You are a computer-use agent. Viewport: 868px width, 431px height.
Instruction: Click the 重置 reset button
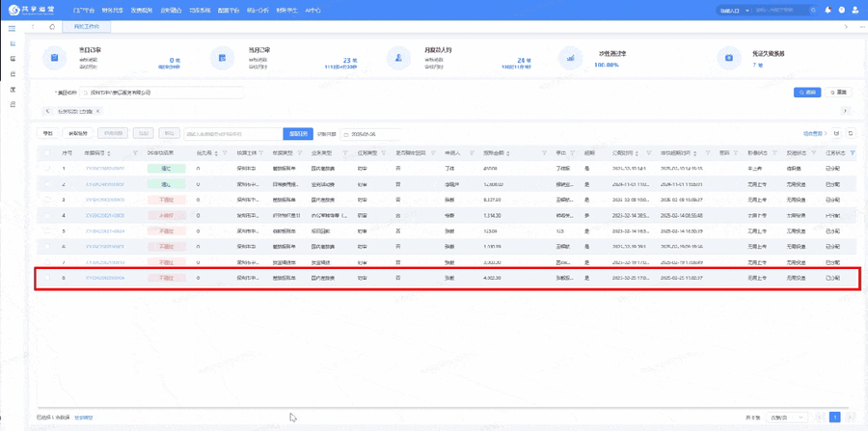click(838, 93)
